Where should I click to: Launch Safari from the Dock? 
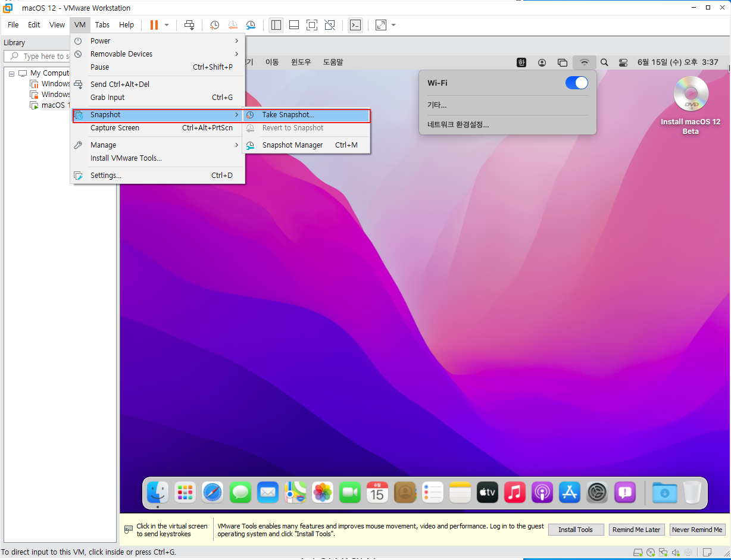coord(213,492)
